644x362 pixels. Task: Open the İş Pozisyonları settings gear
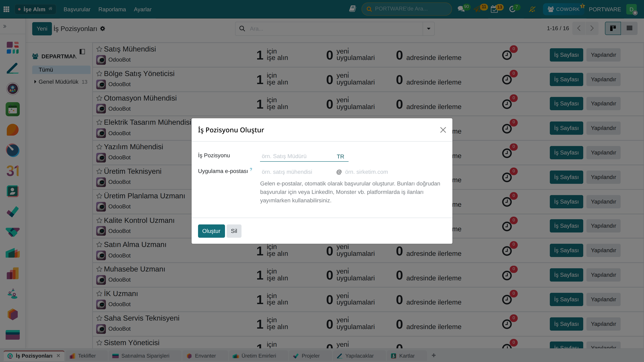102,29
